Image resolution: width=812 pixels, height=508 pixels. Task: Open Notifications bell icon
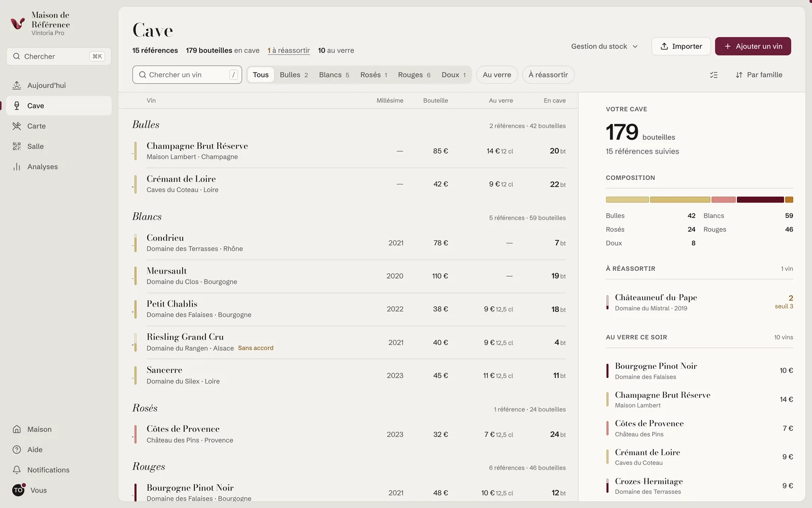point(17,470)
